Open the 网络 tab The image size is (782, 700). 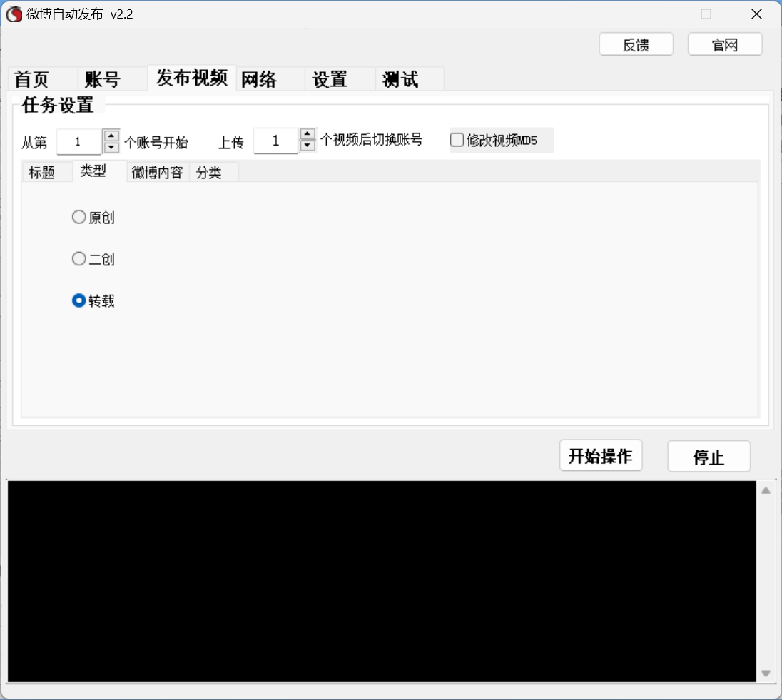(x=270, y=78)
